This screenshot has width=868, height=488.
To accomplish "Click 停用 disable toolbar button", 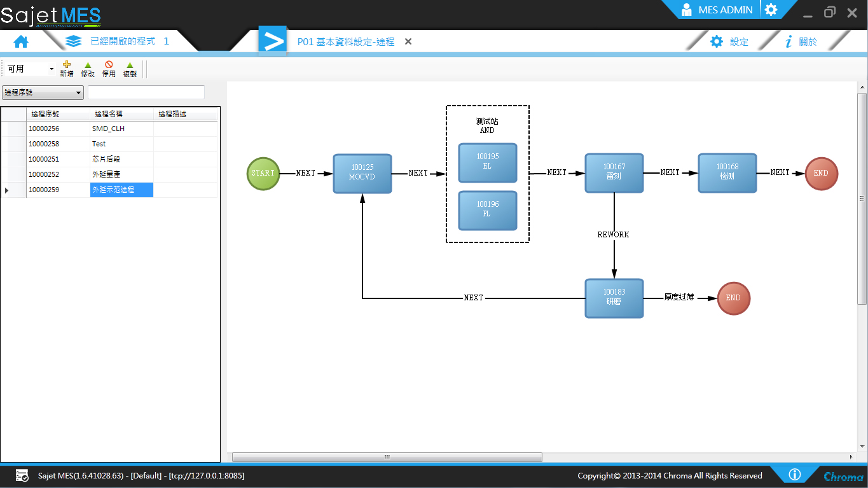I will (x=109, y=69).
